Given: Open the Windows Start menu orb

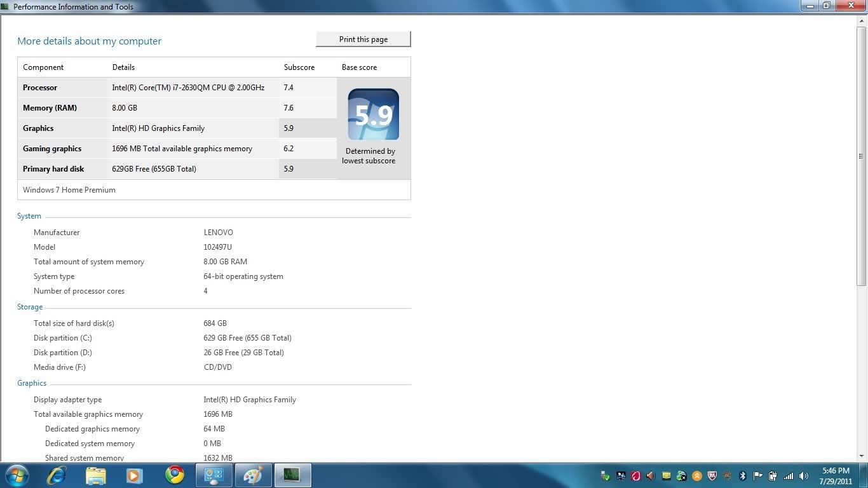Looking at the screenshot, I should pos(17,475).
